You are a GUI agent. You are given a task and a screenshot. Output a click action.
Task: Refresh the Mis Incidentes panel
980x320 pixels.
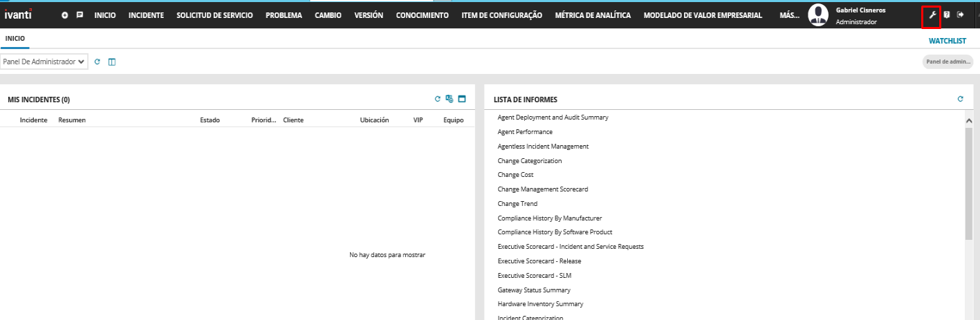(x=437, y=99)
